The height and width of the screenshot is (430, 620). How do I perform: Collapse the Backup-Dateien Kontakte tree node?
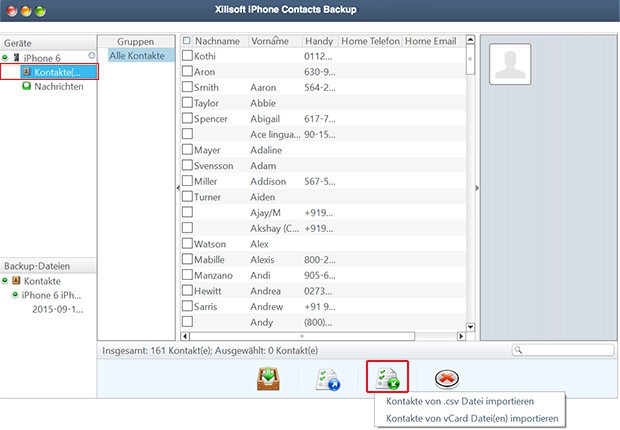[x=5, y=280]
